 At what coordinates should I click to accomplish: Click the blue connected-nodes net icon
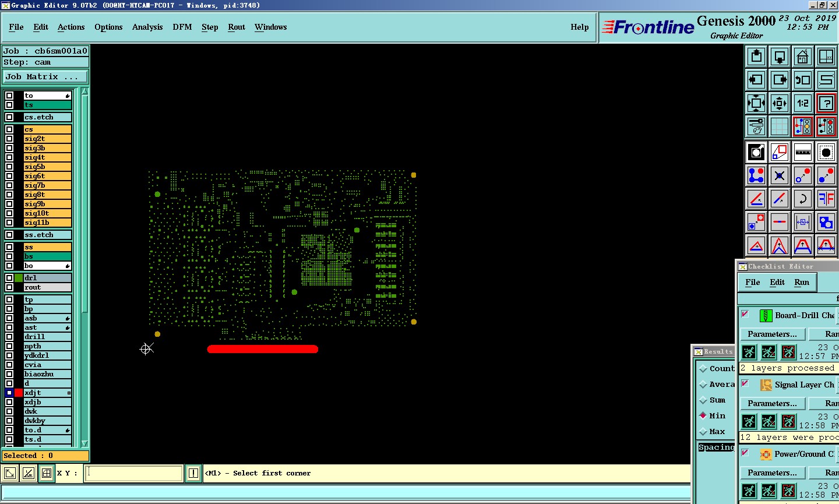(756, 175)
